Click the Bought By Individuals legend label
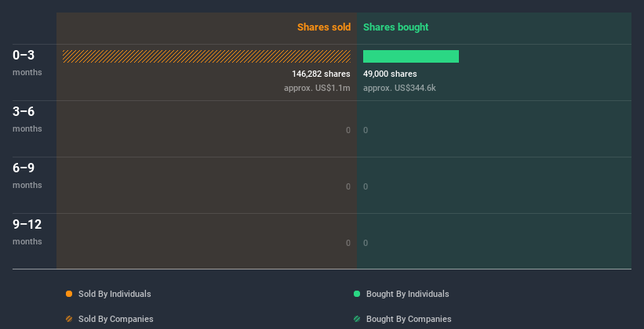Viewport: 644px width, 329px height. [407, 294]
